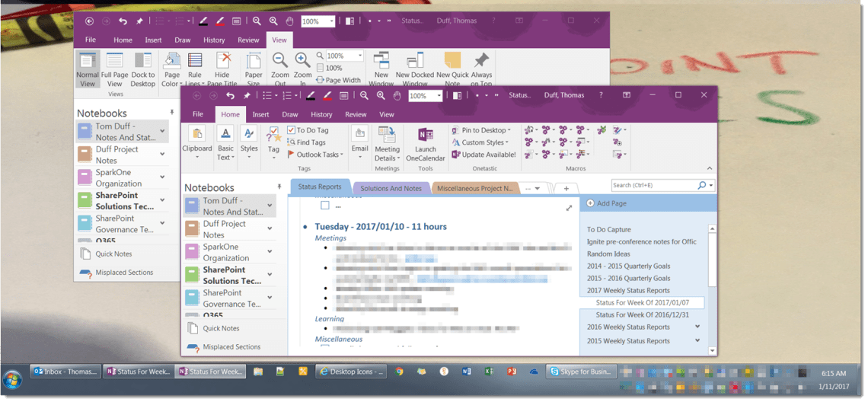Select SparkOne Organization notebook in rear window
Viewport: 868px width, 402px height.
124,177
